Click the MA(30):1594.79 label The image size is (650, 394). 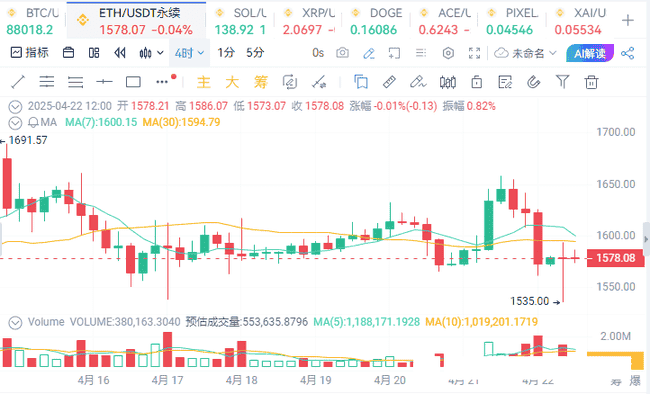181,122
